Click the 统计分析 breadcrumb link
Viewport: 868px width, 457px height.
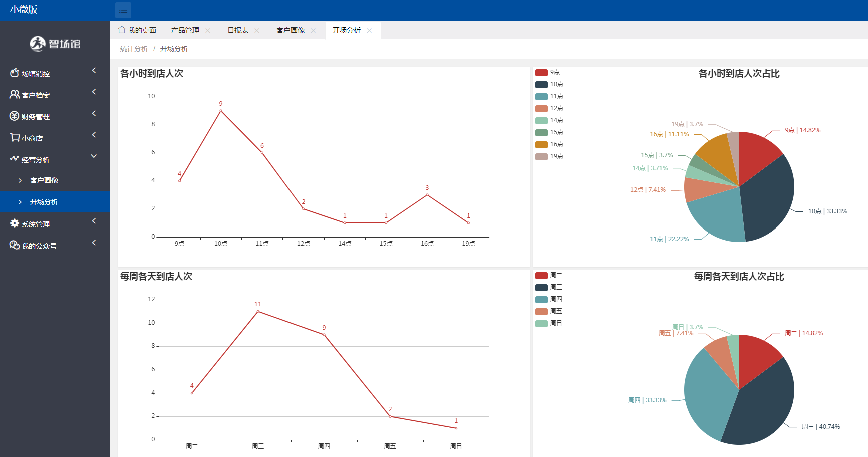(x=134, y=49)
